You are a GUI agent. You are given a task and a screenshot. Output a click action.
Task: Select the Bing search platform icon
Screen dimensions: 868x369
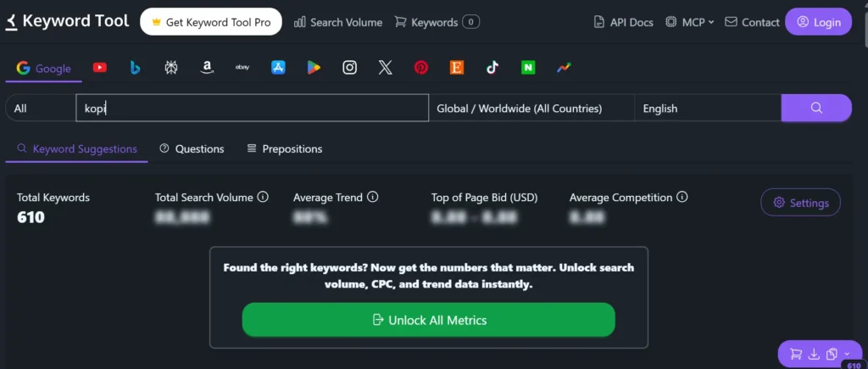pos(135,68)
